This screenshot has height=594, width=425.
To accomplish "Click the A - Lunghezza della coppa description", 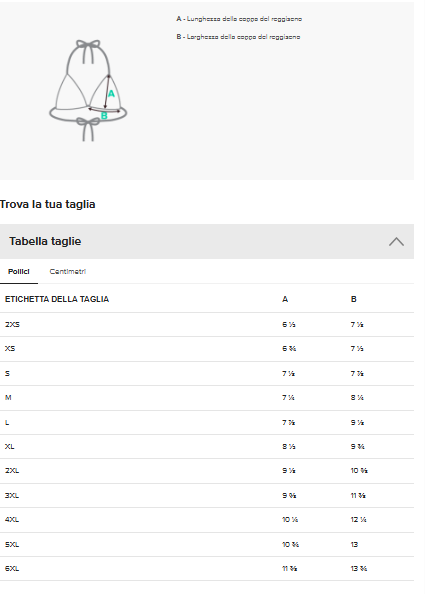I will point(239,19).
